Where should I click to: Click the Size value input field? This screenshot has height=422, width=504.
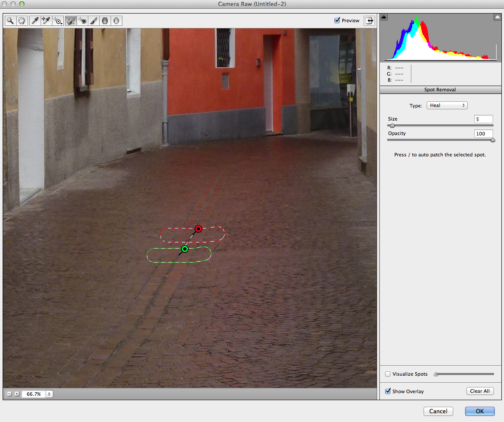pyautogui.click(x=483, y=119)
